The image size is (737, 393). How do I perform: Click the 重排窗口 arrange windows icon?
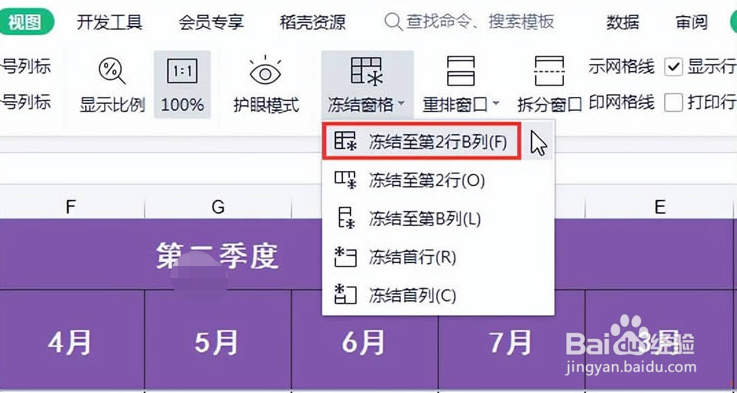tap(461, 71)
